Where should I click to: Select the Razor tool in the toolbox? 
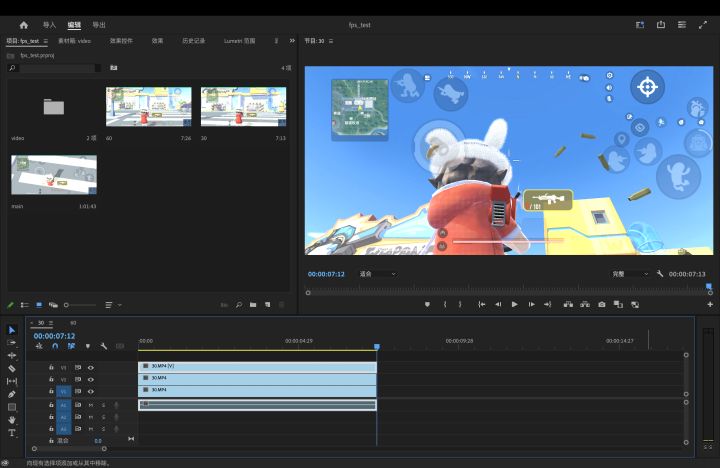point(12,368)
